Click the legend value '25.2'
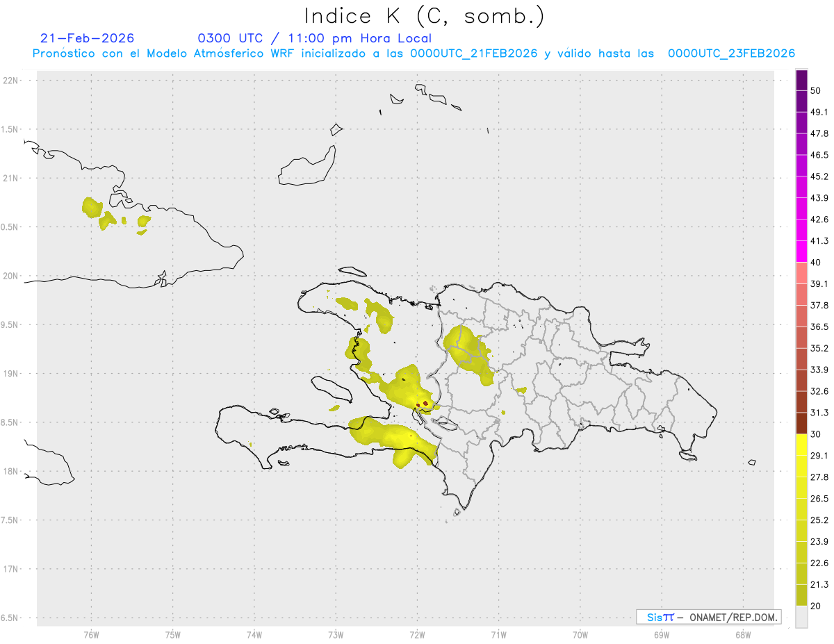Image resolution: width=834 pixels, height=644 pixels. [x=819, y=520]
